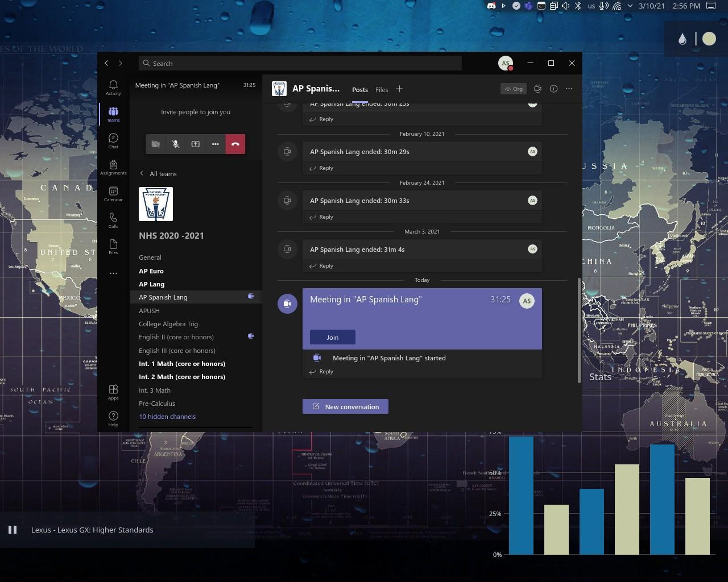Open the AS profile avatar menu
Screen dimensions: 728x582
pos(506,63)
